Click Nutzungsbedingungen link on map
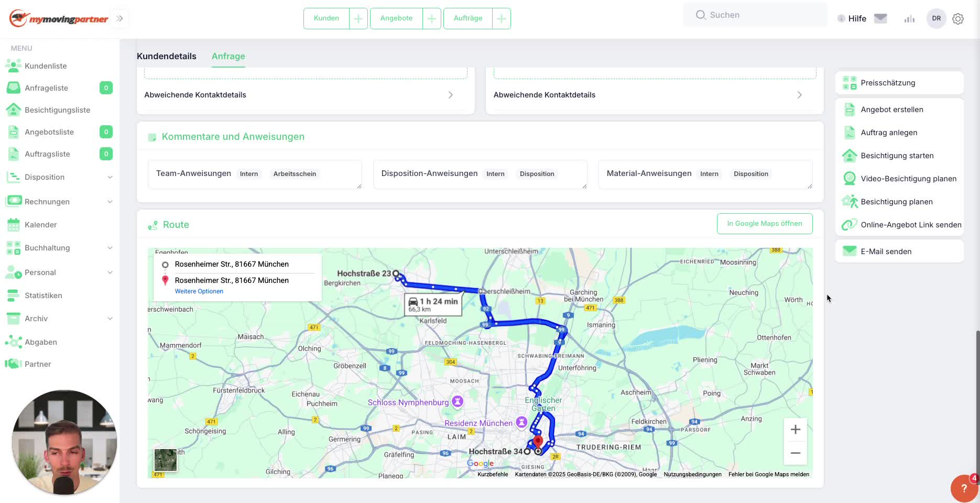The image size is (980, 503). pyautogui.click(x=693, y=474)
